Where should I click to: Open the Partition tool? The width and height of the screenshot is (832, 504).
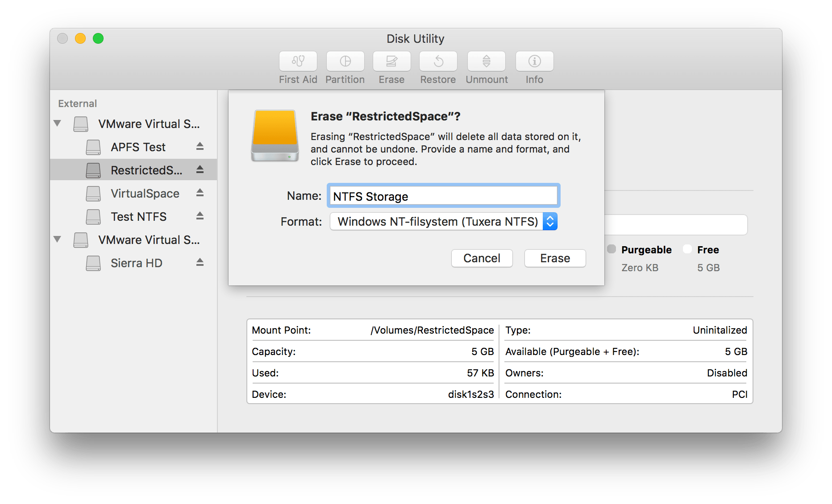click(345, 67)
